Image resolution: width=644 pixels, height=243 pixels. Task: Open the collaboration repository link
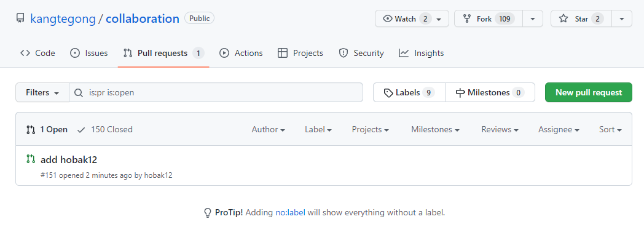[x=143, y=18]
